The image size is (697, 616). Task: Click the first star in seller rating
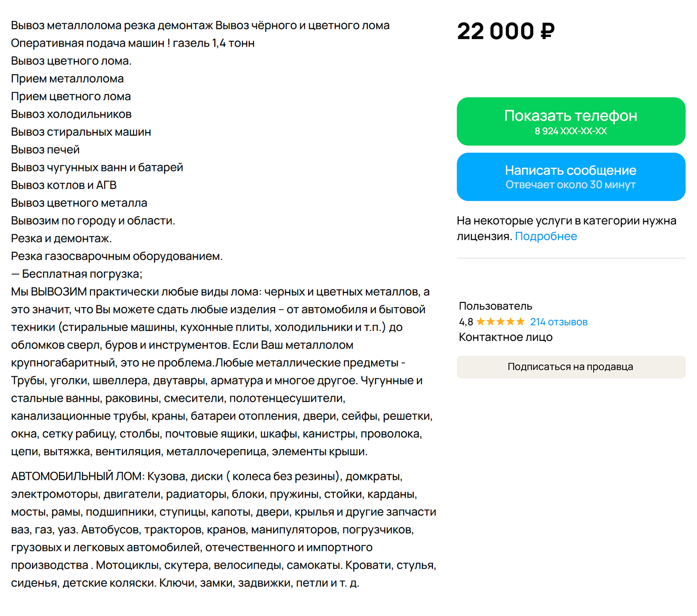click(x=481, y=322)
